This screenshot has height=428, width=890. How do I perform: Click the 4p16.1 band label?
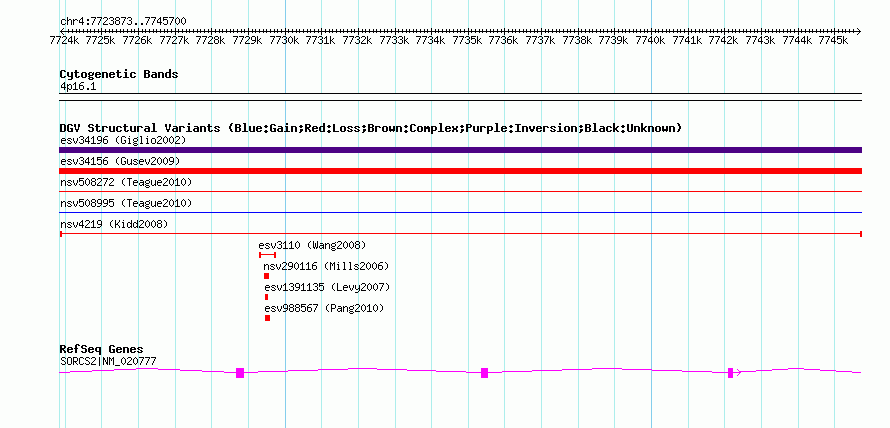pyautogui.click(x=78, y=87)
